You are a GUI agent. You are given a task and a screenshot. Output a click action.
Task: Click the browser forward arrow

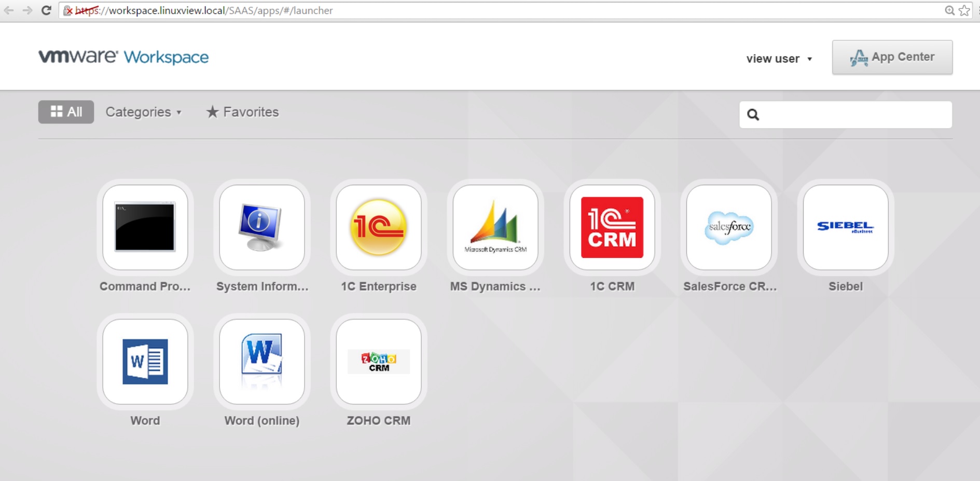[x=27, y=10]
